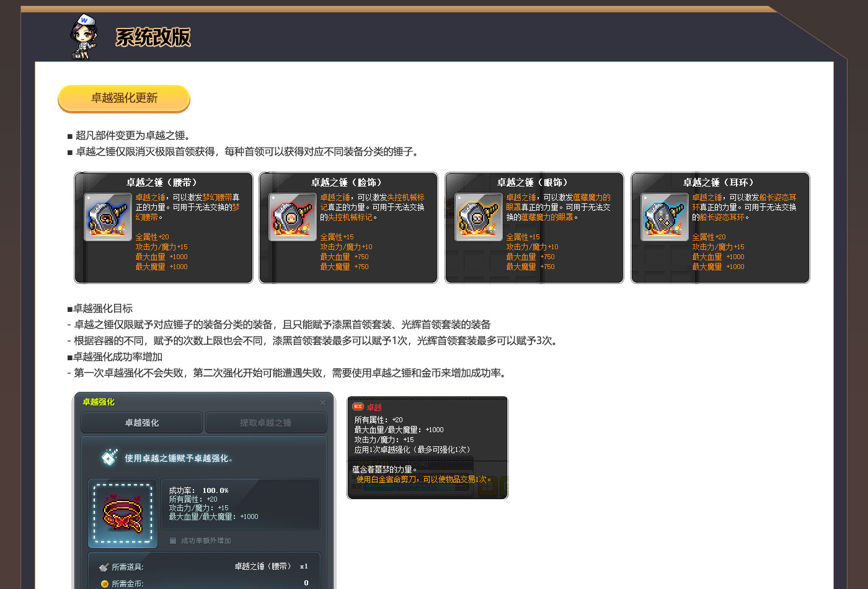Viewport: 868px width, 589px height.
Task: Click the 梦幻腰带 orange link in belt card
Action: [x=218, y=197]
